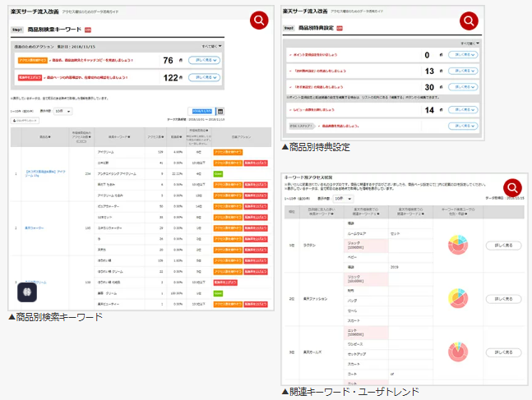Click the red manual icon next to 商品別検索キーワード title
The height and width of the screenshot is (400, 532).
[x=88, y=30]
